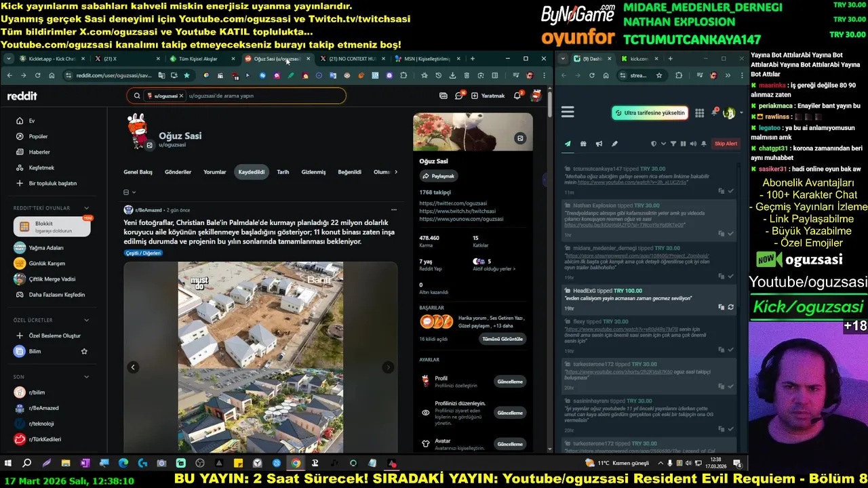Open dashboard notification bell with badge

(714, 112)
